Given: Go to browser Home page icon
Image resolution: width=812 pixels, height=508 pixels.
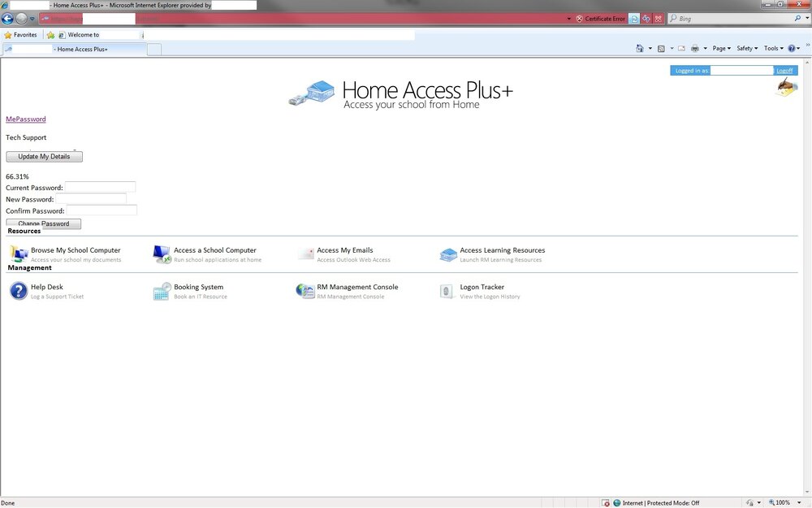Looking at the screenshot, I should pyautogui.click(x=640, y=48).
